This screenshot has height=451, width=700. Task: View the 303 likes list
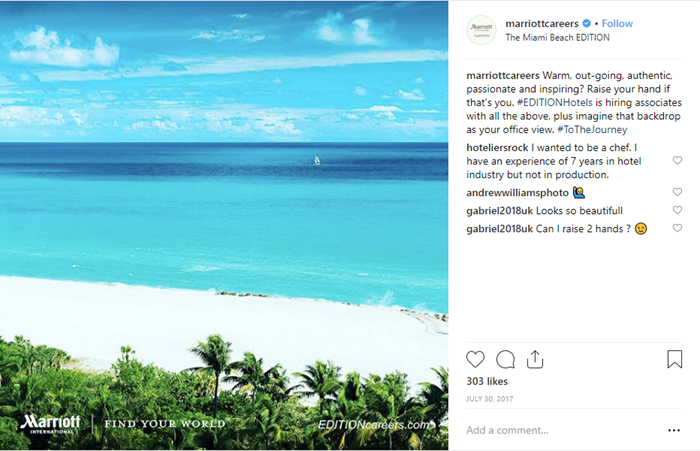click(486, 381)
